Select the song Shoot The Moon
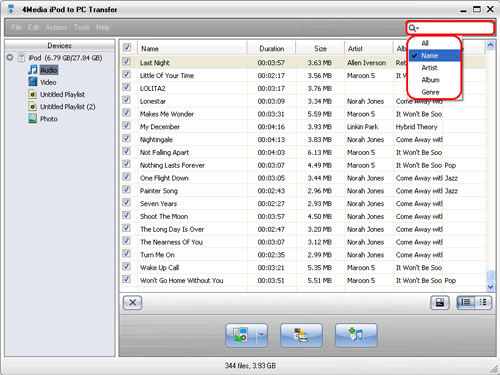The height and width of the screenshot is (375, 500). coord(164,216)
